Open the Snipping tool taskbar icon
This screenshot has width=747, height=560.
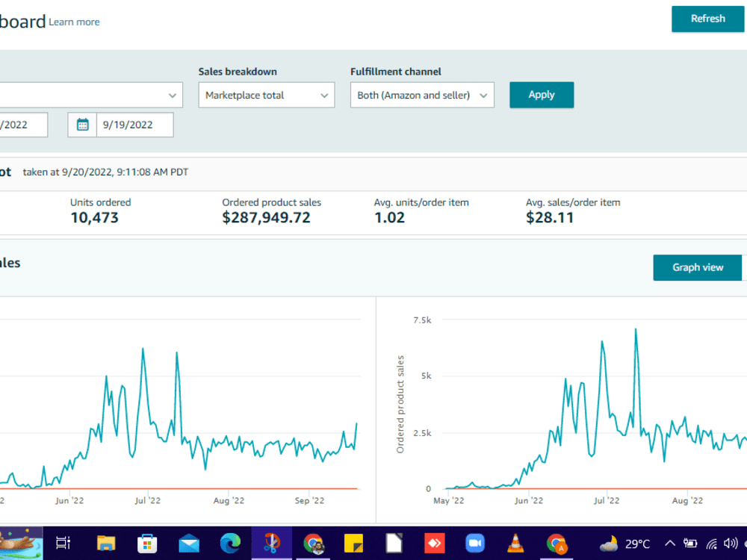[272, 543]
